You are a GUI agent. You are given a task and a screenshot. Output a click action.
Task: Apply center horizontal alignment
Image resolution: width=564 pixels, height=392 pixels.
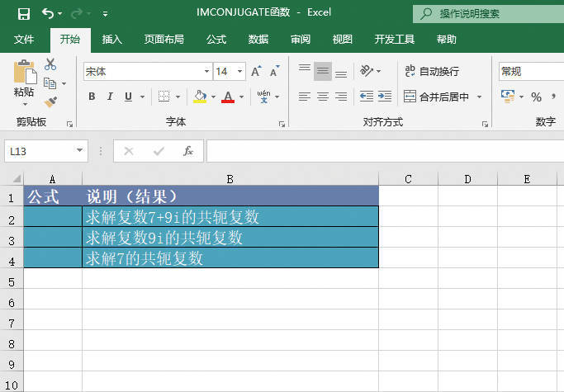[322, 97]
